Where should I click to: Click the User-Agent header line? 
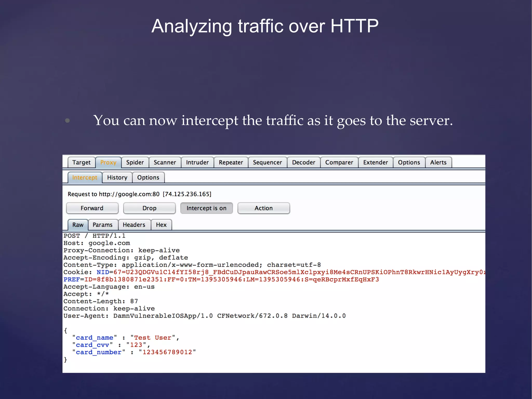point(205,316)
